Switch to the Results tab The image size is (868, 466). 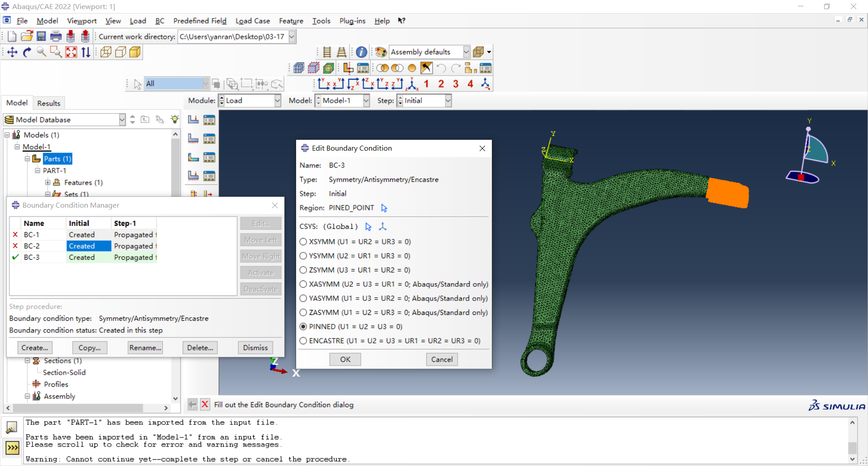[49, 103]
